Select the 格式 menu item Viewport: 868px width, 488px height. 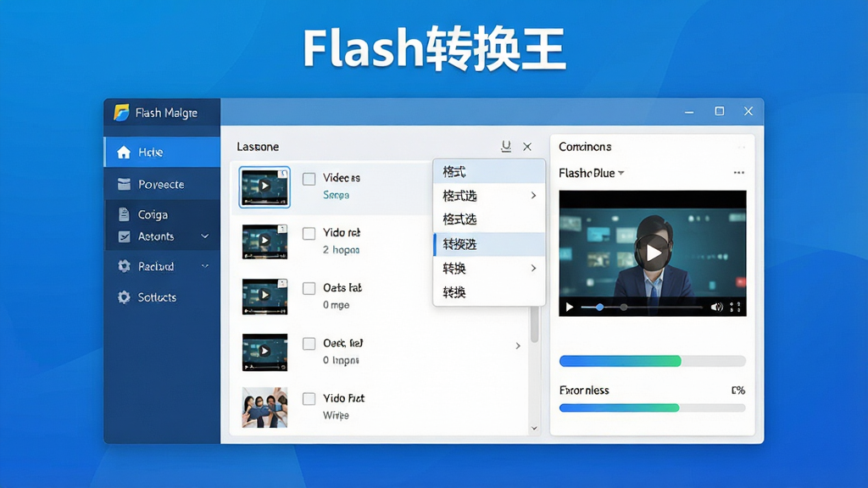coord(489,171)
